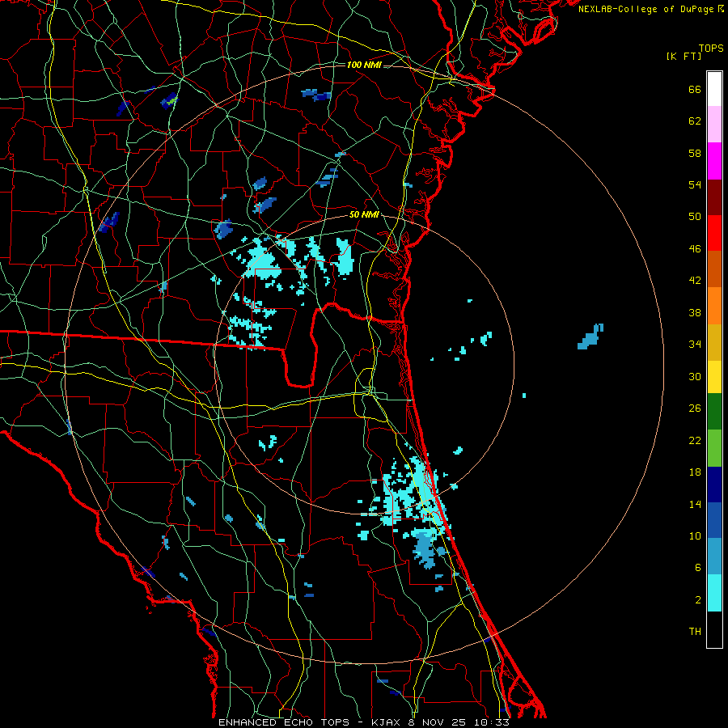This screenshot has width=728, height=728.
Task: Click the 18 value on the scale
Action: tap(695, 472)
